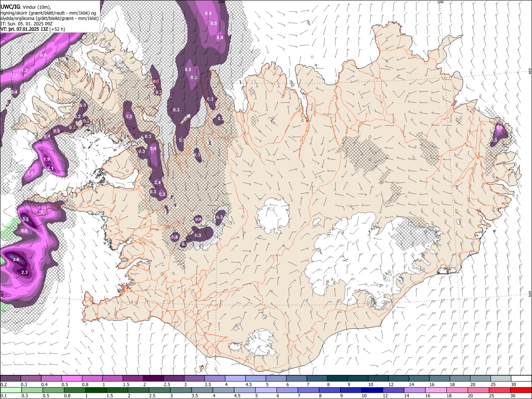Image resolution: width=532 pixels, height=399 pixels.
Task: Click the palest green rain-scale swatch between 0.1 and 0.3
Action: [x=10, y=390]
